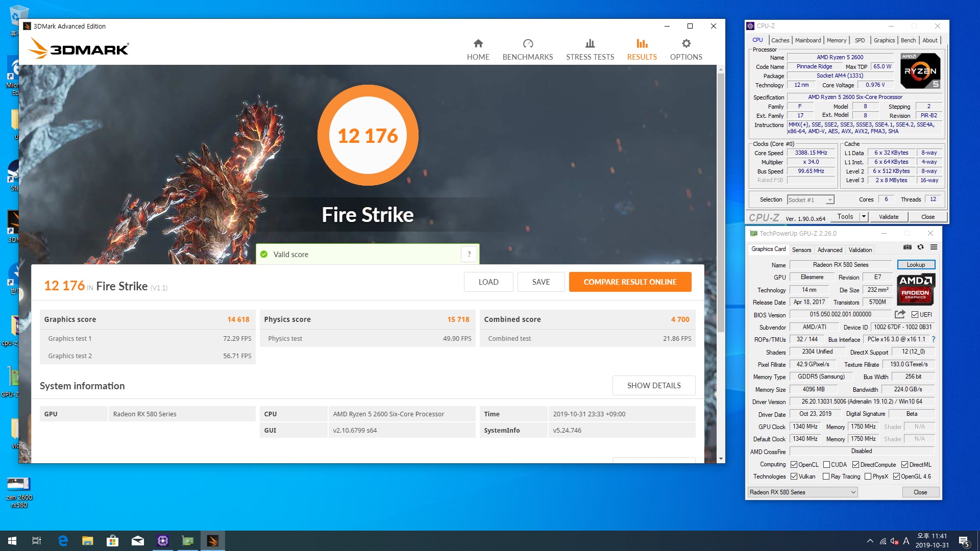
Task: Toggle the UEFI checkbox in GPU-Z
Action: pos(915,315)
